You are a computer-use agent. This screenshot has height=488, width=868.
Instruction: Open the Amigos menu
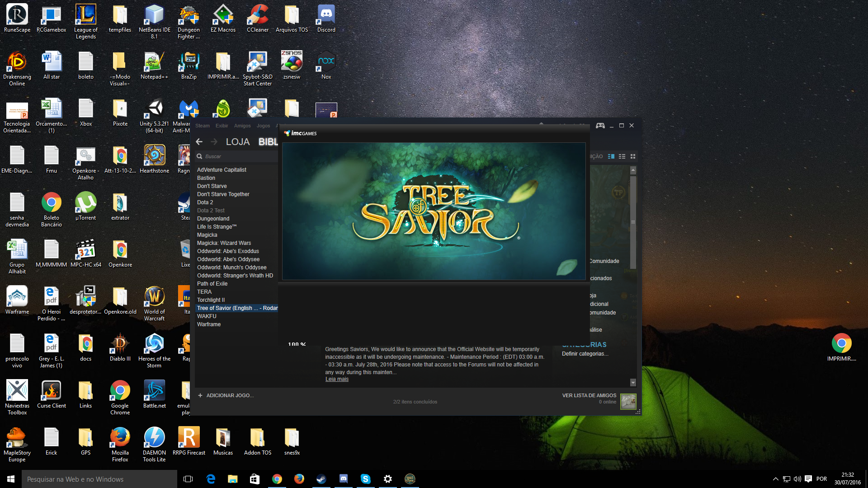(x=242, y=126)
